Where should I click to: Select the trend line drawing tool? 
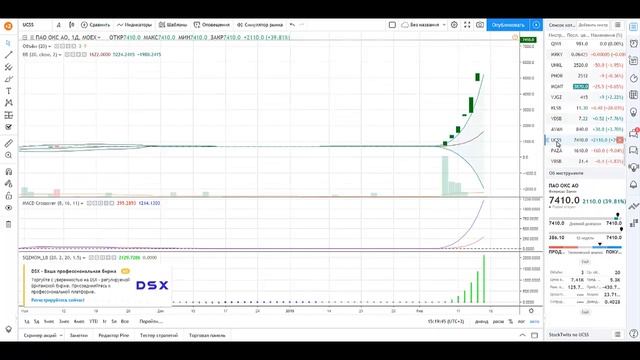(8, 55)
